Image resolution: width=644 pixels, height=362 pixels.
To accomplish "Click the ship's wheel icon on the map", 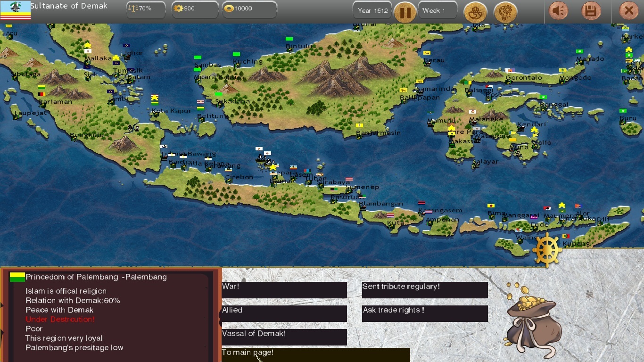I will [547, 249].
